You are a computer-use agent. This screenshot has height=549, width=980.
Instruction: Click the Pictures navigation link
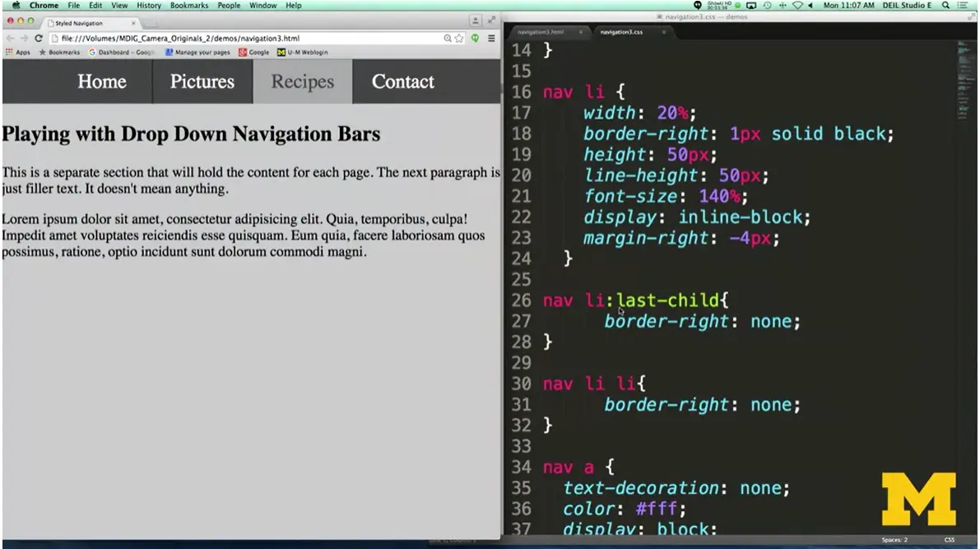(202, 81)
